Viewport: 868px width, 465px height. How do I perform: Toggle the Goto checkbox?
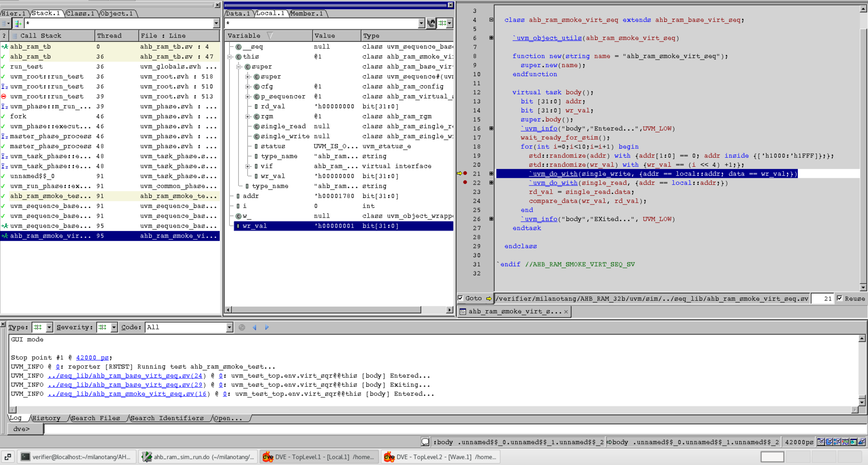point(460,298)
